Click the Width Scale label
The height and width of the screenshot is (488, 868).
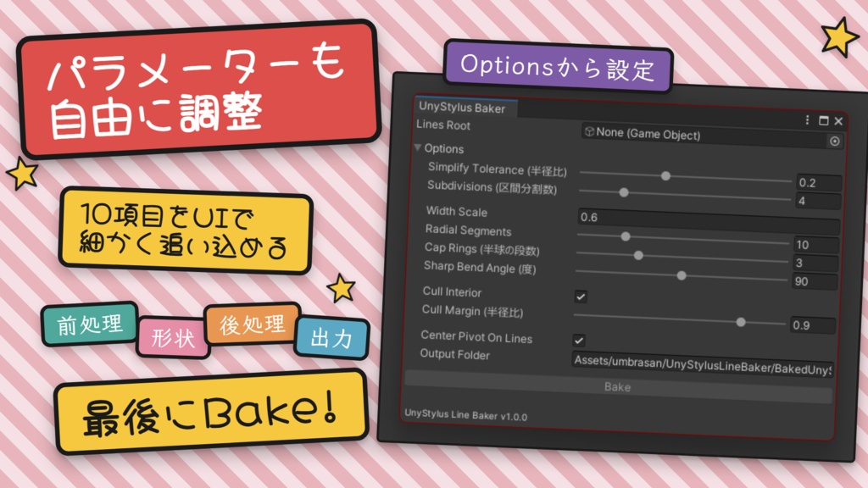(x=457, y=211)
